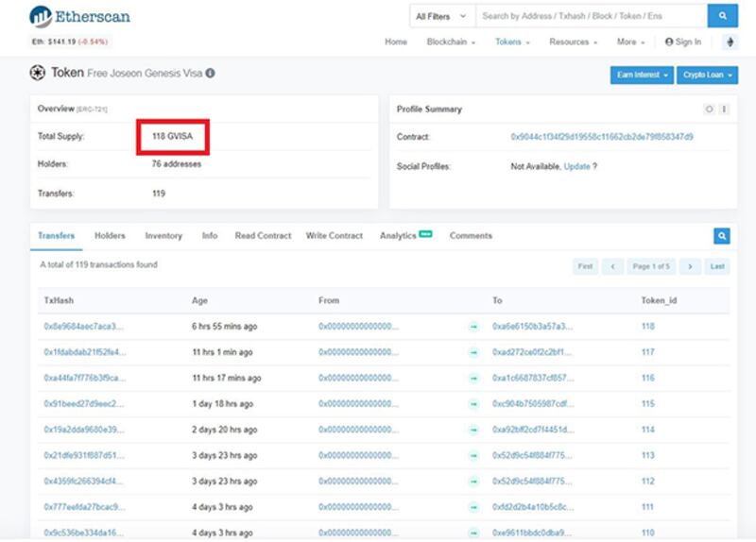756x542 pixels.
Task: Open token ID 114 link
Action: coord(648,430)
